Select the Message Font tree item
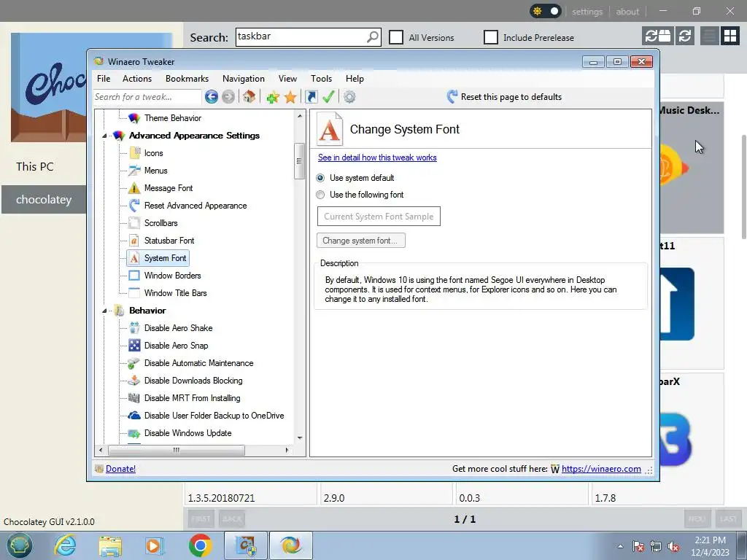Viewport: 747px width, 560px height. 169,188
